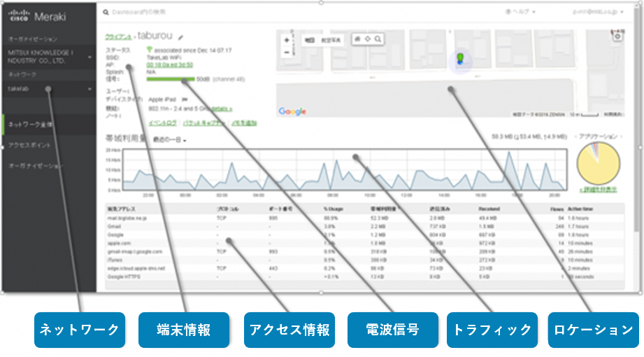
Task: Sort the table by 帯域利用量 column
Action: (x=384, y=209)
